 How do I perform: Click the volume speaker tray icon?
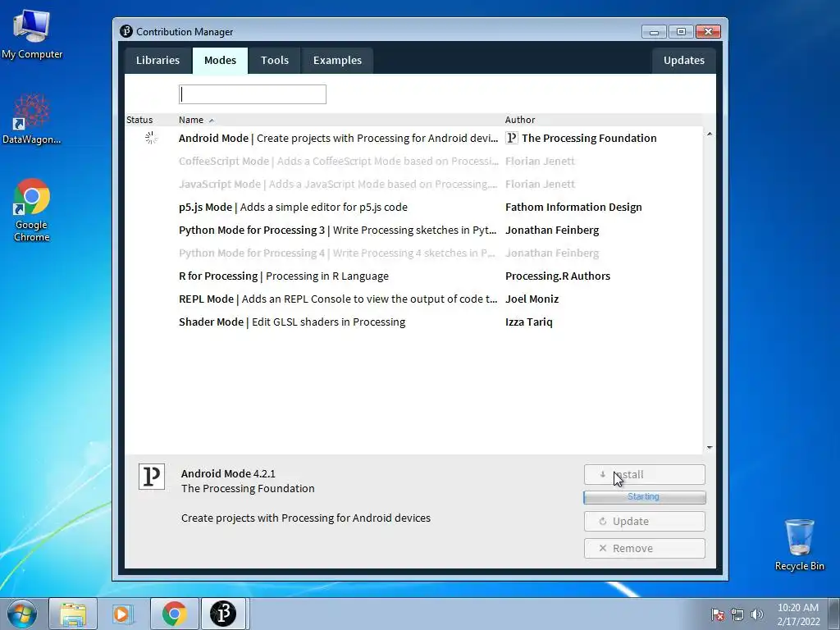tap(757, 614)
